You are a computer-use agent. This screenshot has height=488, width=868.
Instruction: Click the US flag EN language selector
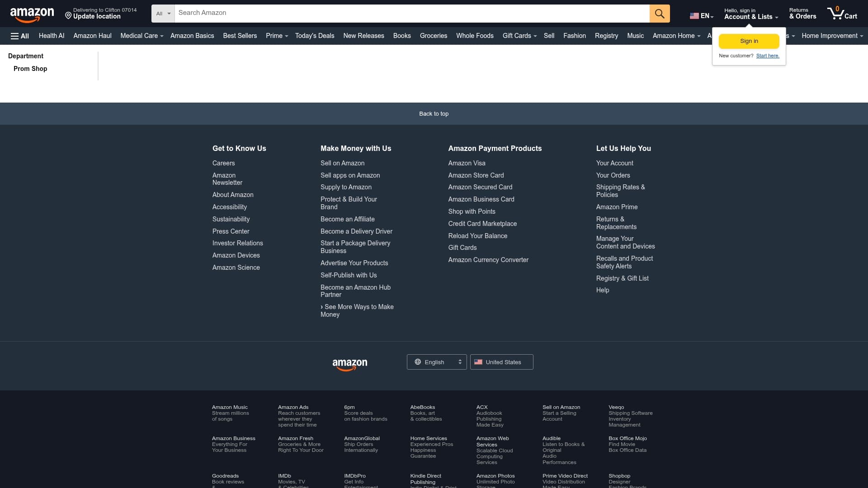pyautogui.click(x=702, y=16)
